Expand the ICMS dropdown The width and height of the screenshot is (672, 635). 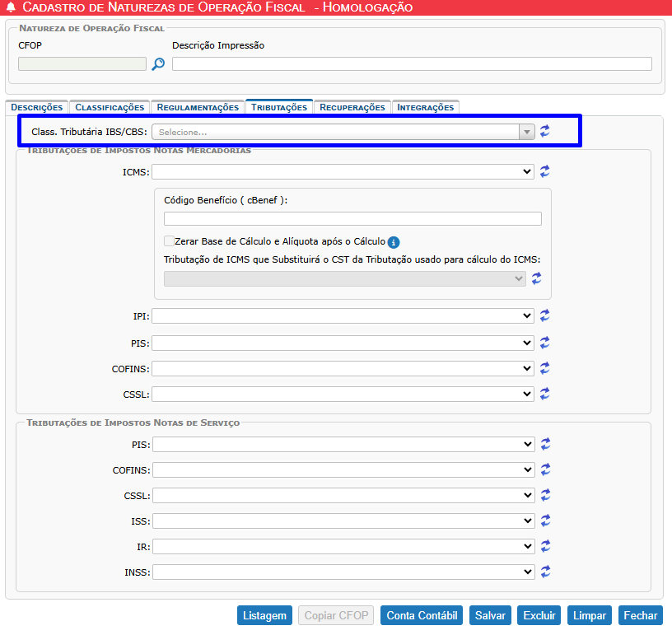click(343, 171)
